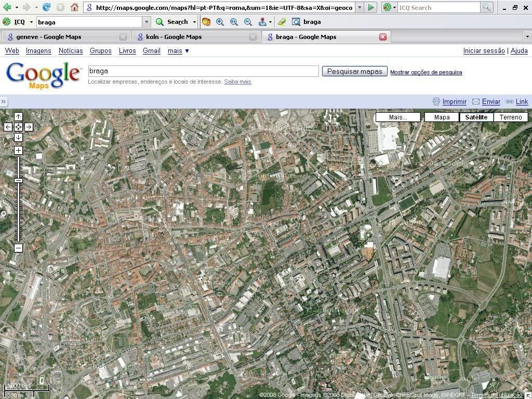Screen dimensions: 532x399
Task: Go to the browser home page icon
Action: click(74, 7)
